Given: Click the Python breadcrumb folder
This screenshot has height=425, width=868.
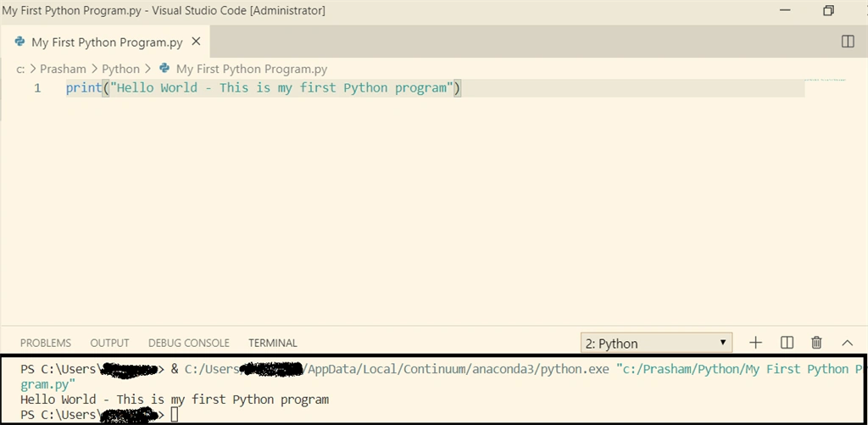Looking at the screenshot, I should (x=120, y=69).
